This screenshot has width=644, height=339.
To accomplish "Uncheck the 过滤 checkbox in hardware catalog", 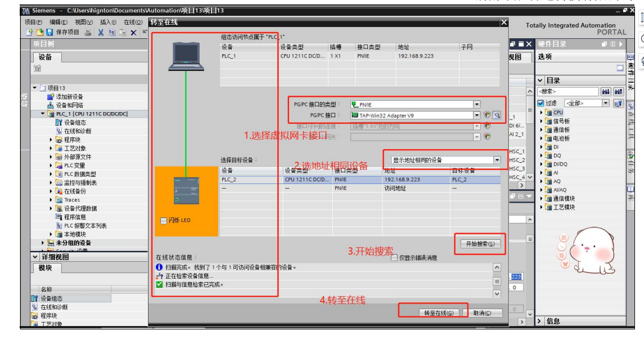I will point(541,103).
